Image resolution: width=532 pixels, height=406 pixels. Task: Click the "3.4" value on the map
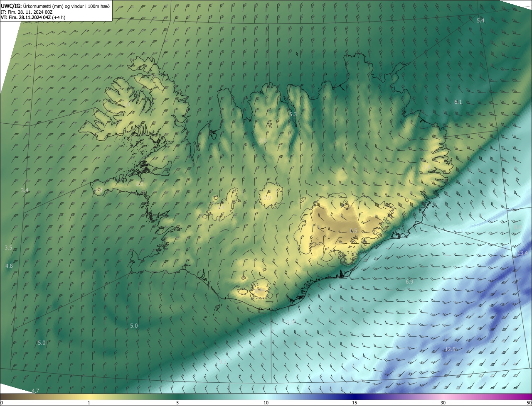(x=25, y=190)
